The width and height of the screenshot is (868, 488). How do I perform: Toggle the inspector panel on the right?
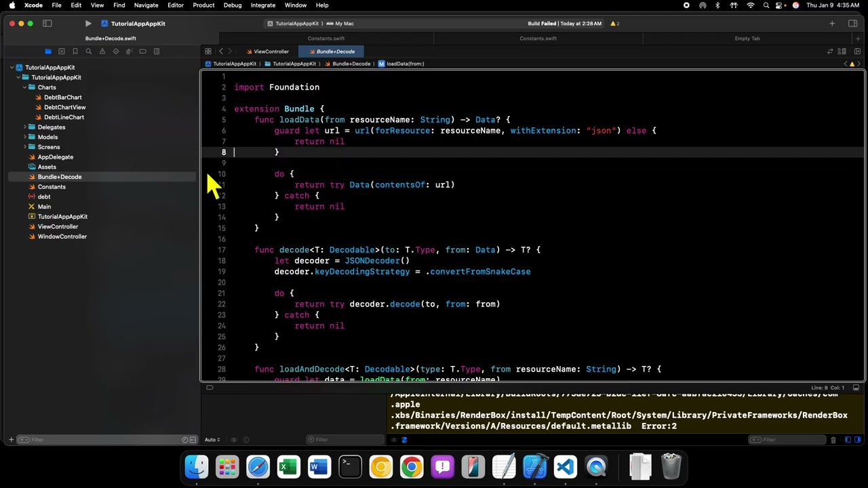[852, 24]
